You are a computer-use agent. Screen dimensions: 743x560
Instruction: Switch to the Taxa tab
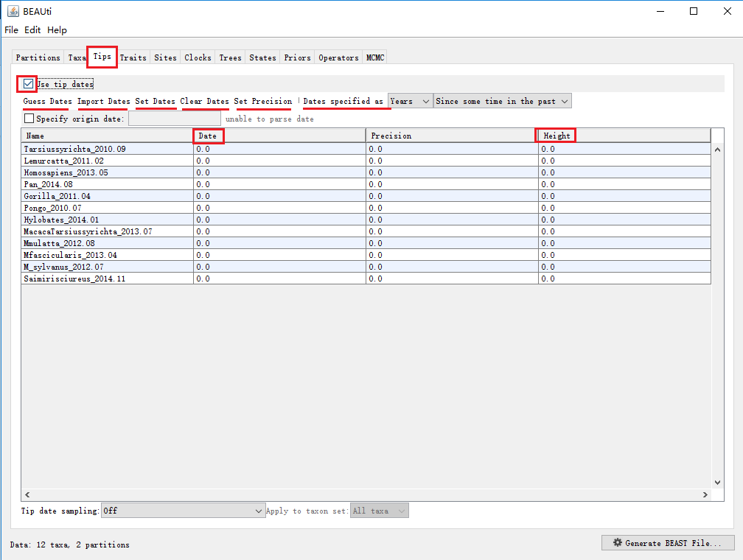click(x=77, y=57)
